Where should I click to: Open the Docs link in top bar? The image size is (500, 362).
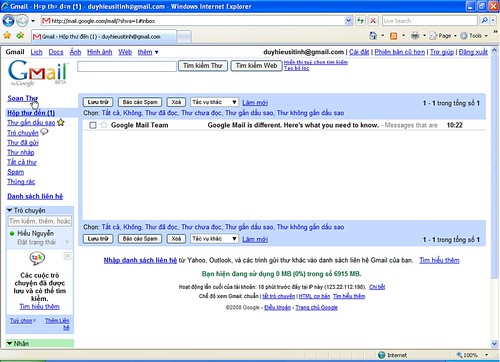(56, 52)
